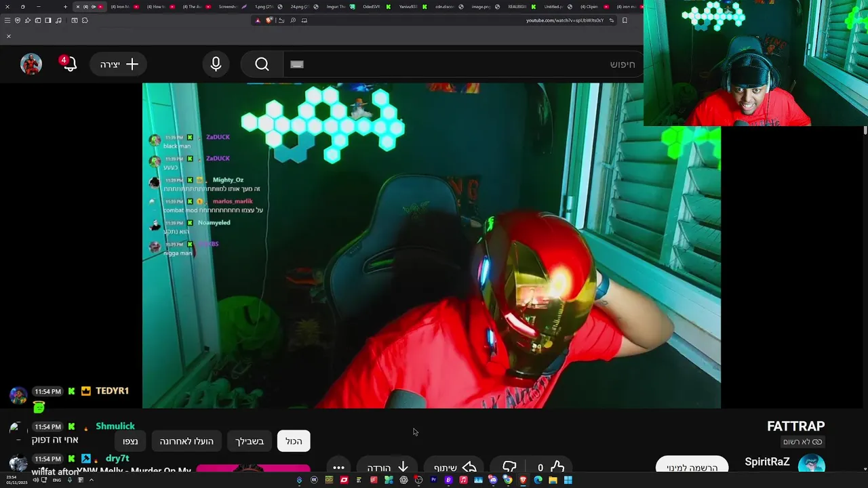Click the Shmulick chat username
The width and height of the screenshot is (868, 488).
click(x=115, y=426)
